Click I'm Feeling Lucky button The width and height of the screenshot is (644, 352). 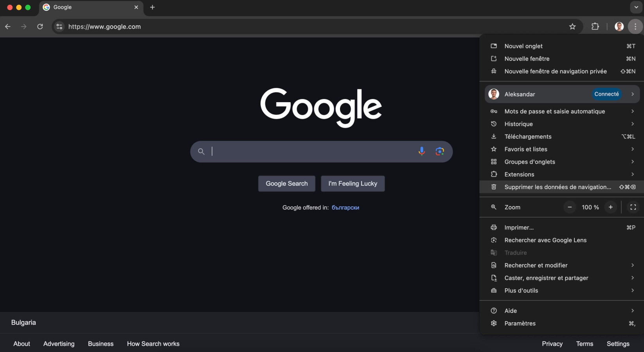(353, 184)
